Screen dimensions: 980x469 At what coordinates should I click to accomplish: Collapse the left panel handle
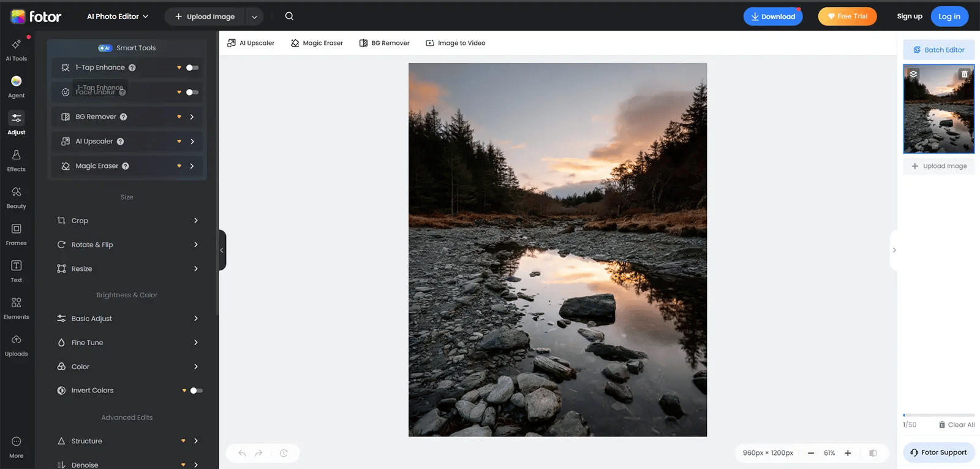click(x=222, y=250)
